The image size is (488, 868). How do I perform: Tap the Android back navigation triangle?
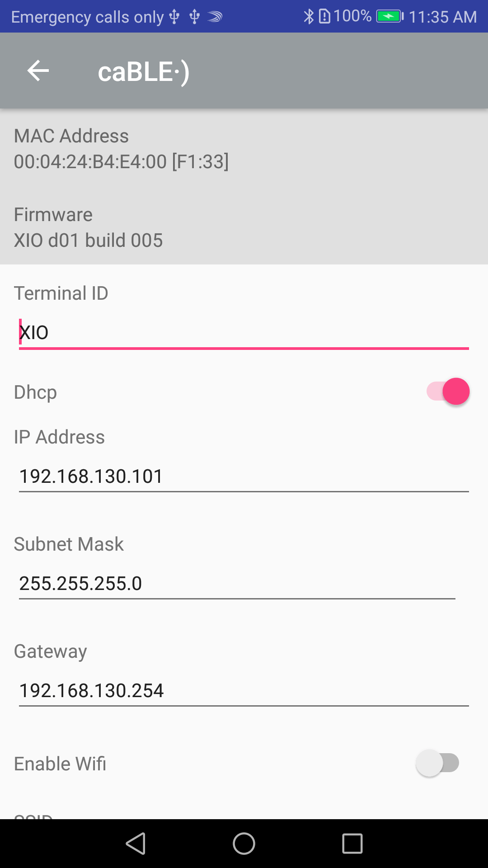pyautogui.click(x=136, y=844)
